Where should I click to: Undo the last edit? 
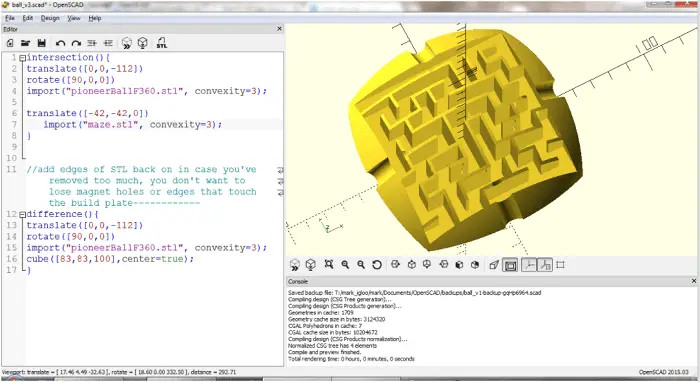pos(60,43)
